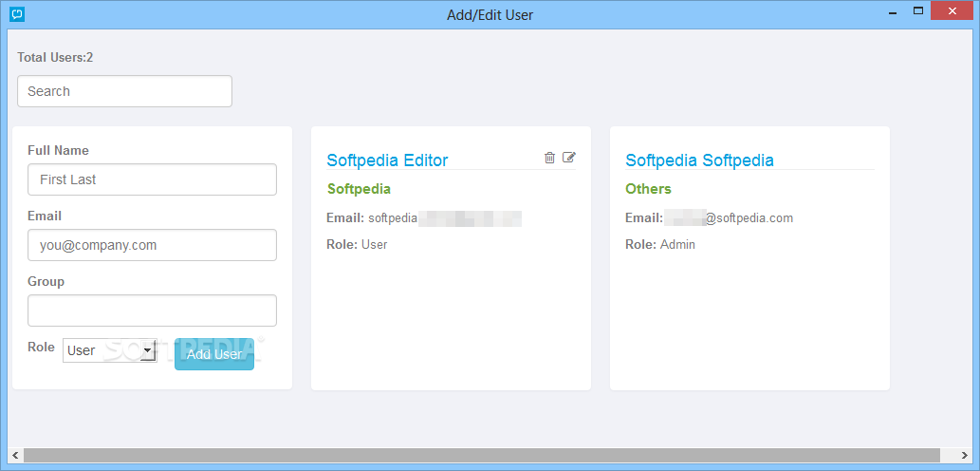Screen dimensions: 980x471
Task: Select the Group input field
Action: tap(152, 311)
